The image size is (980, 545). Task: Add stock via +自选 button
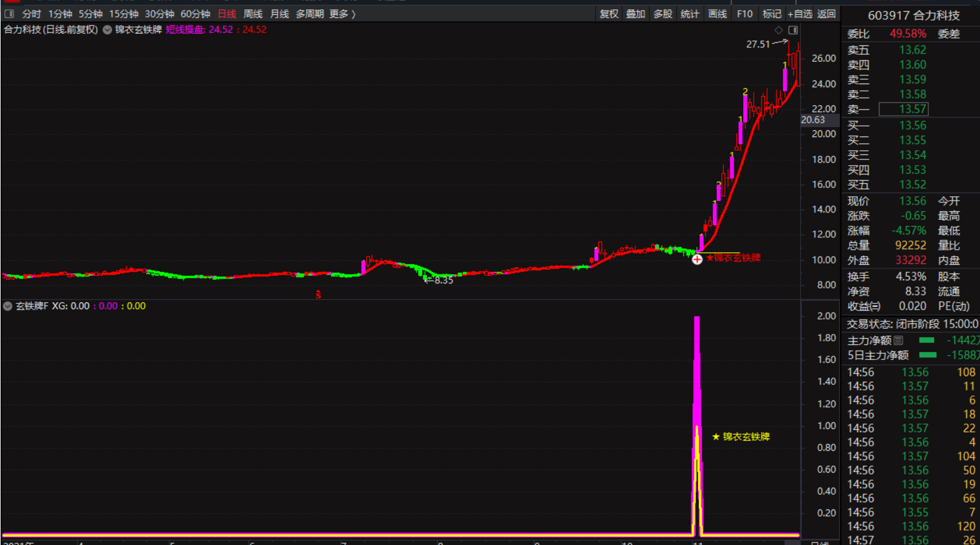click(x=799, y=14)
